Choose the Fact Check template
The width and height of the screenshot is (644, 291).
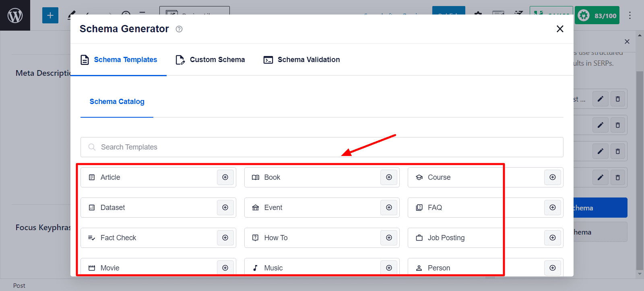click(149, 238)
